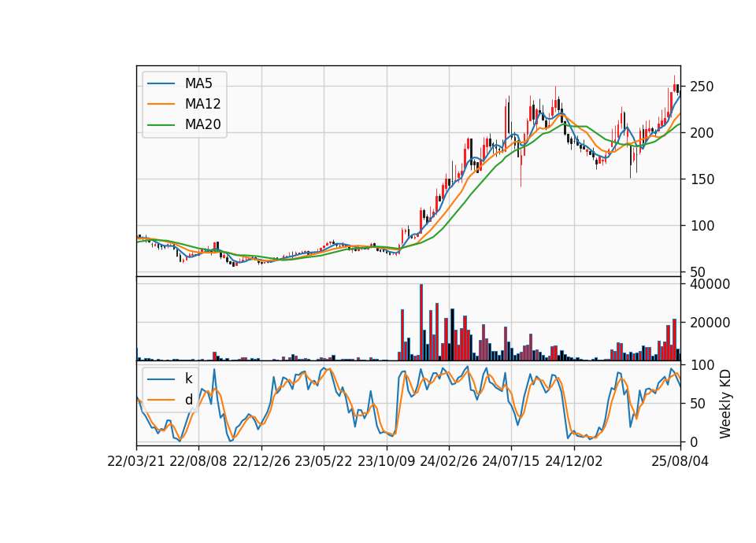Click the 200 price axis label

tap(702, 133)
